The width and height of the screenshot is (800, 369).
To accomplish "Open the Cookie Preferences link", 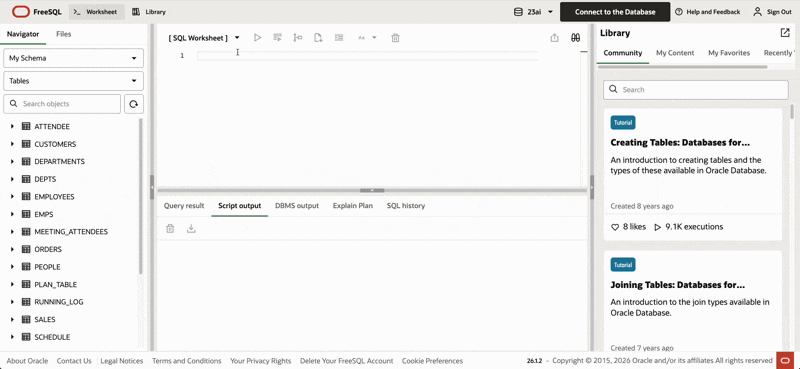I will (432, 361).
